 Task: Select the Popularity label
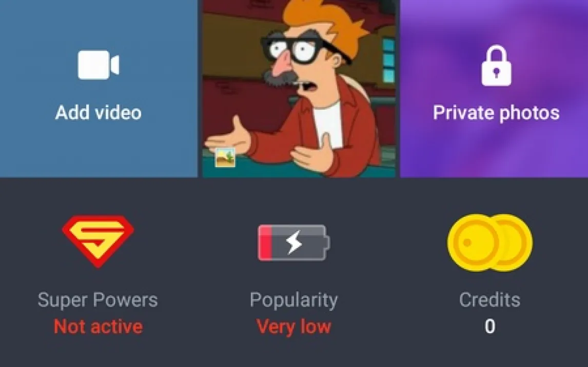tap(293, 300)
